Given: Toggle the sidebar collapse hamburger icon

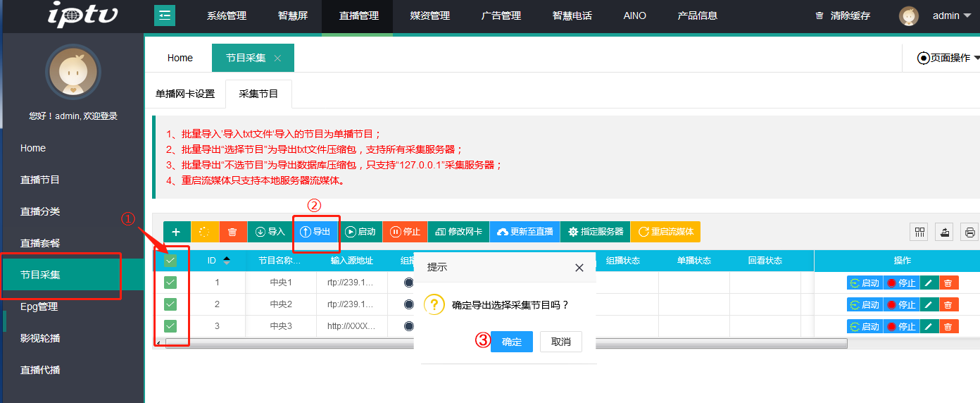Looking at the screenshot, I should [165, 15].
